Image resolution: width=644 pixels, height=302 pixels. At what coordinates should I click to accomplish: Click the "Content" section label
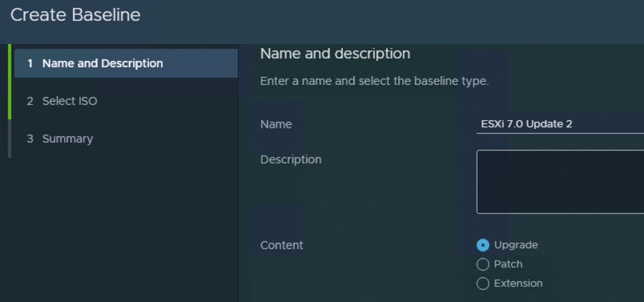(x=282, y=245)
